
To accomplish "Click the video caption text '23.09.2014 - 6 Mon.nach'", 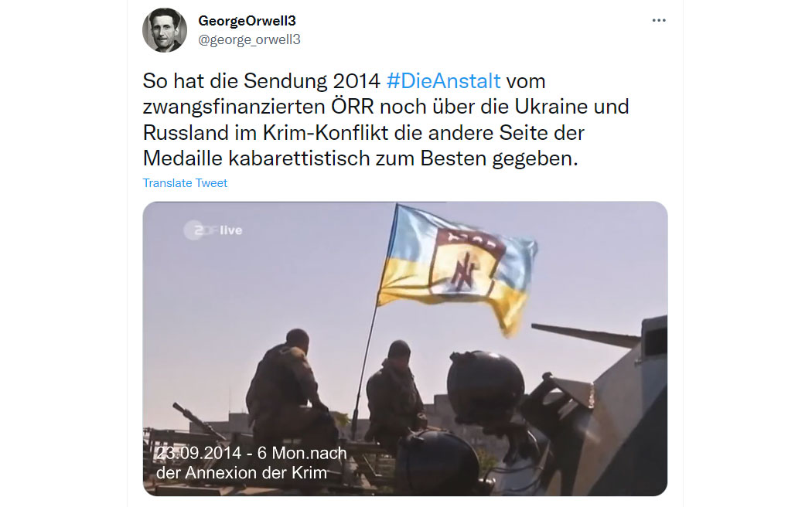I will point(251,453).
